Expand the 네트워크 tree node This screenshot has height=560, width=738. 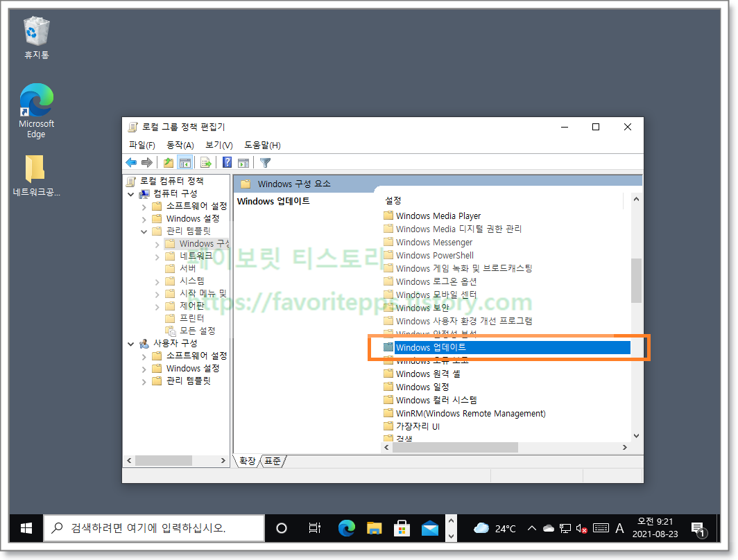[x=157, y=256]
